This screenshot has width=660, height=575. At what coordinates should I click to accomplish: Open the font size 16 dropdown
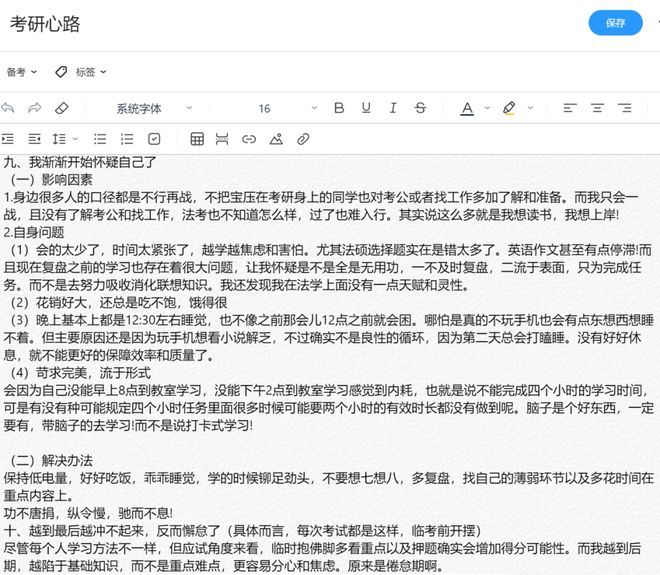287,109
